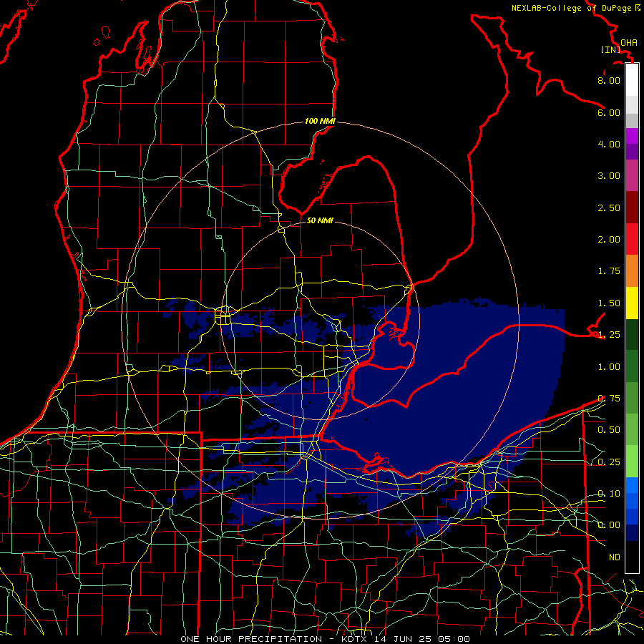Click the 'NEXLAB-College of DuPage' credit text
This screenshot has width=644, height=644.
(x=572, y=8)
